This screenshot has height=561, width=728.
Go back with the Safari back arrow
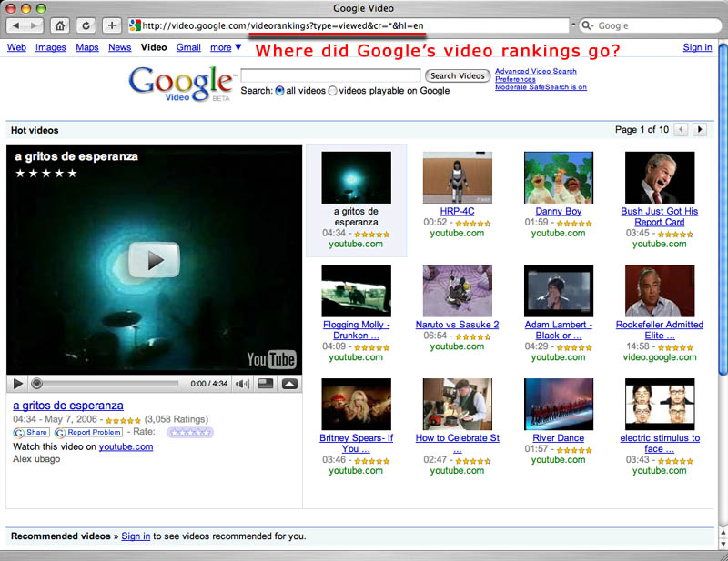(x=15, y=25)
